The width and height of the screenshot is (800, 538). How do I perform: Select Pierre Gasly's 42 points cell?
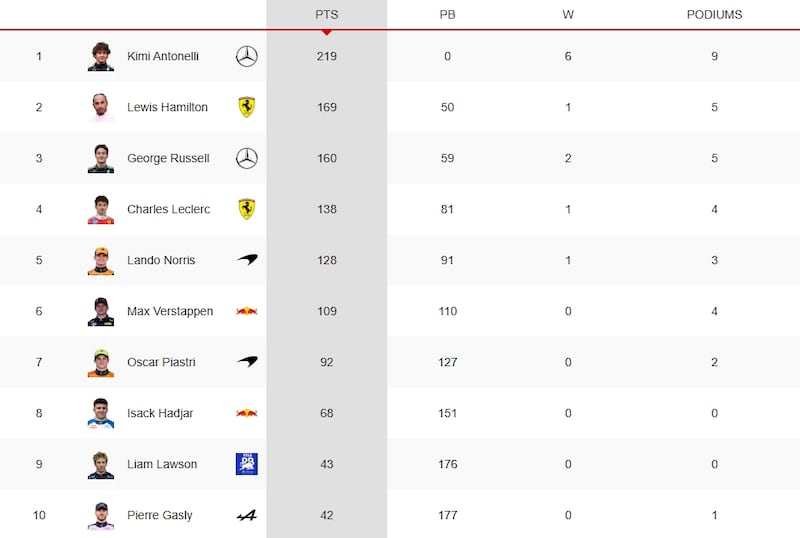click(327, 515)
